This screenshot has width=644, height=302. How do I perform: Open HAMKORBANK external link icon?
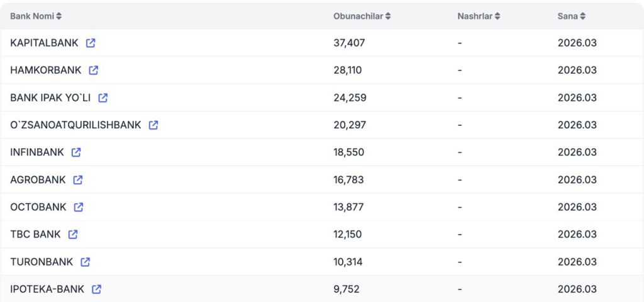(x=94, y=70)
